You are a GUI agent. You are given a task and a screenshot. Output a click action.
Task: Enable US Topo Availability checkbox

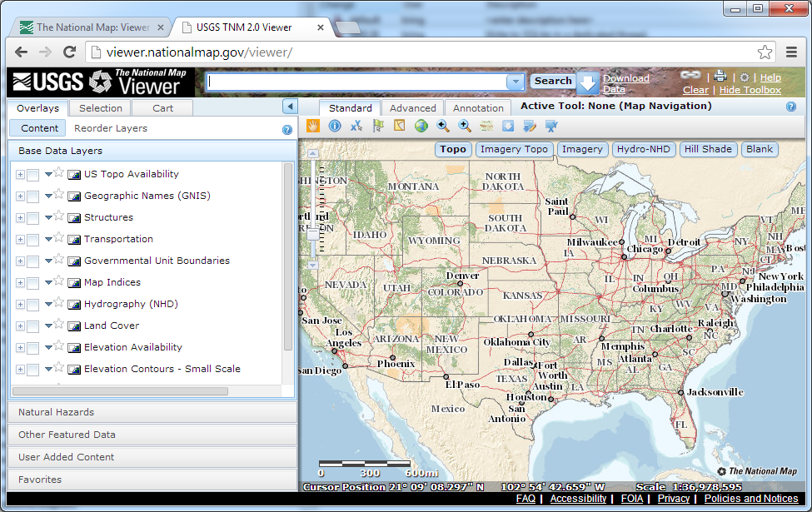32,175
